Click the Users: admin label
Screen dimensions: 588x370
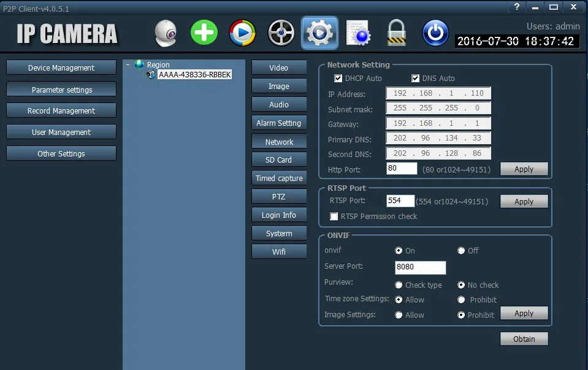553,26
